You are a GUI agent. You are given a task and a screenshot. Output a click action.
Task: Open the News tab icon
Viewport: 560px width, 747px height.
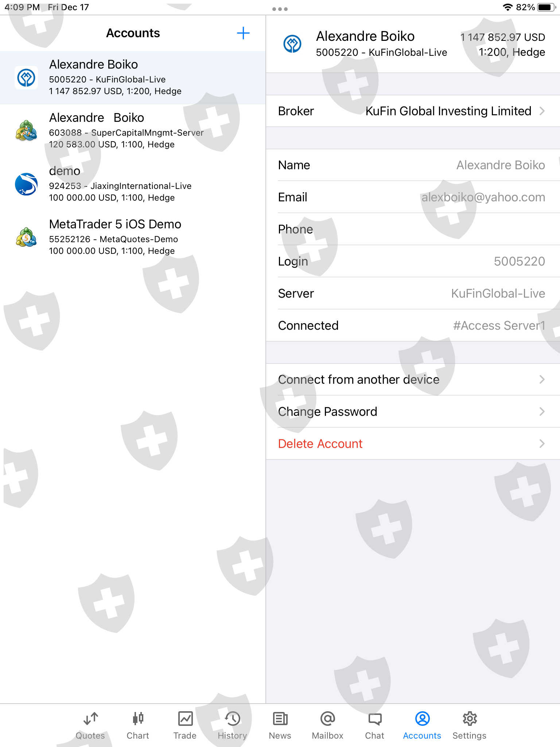(280, 719)
